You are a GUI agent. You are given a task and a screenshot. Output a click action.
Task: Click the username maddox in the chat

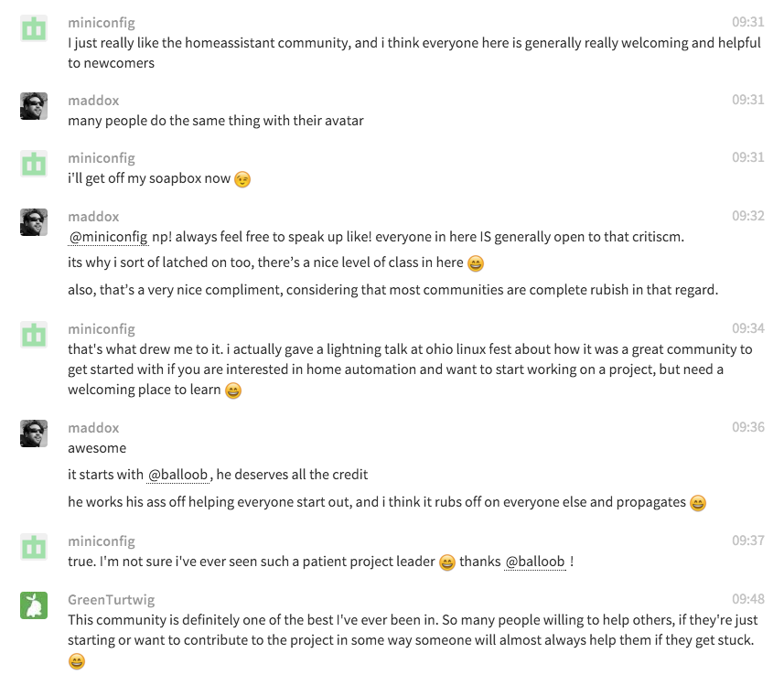pos(92,100)
